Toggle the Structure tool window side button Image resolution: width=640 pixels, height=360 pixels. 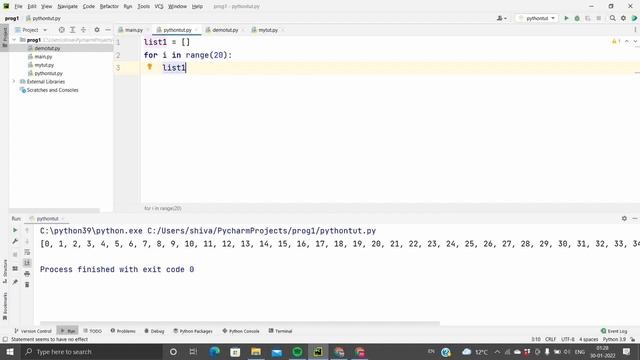point(4,271)
